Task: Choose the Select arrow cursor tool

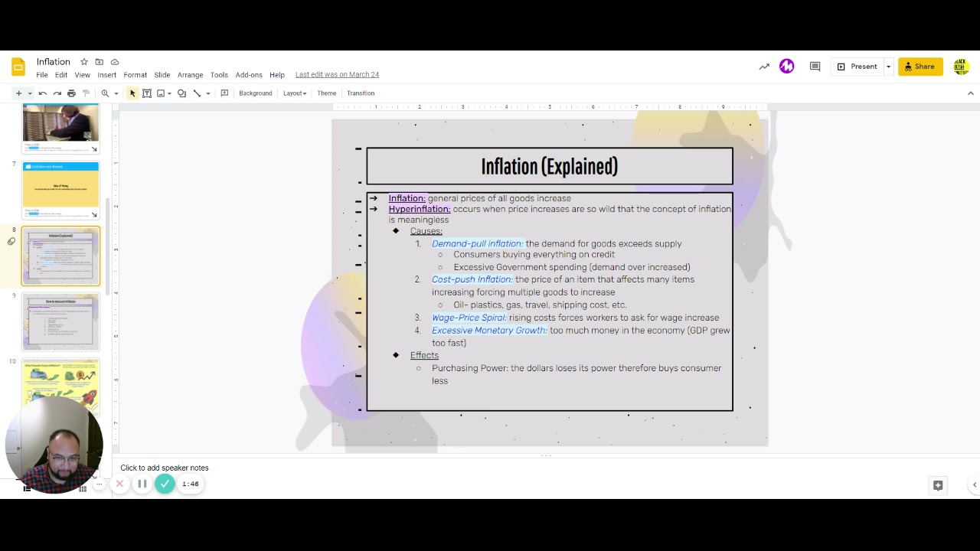Action: tap(132, 93)
